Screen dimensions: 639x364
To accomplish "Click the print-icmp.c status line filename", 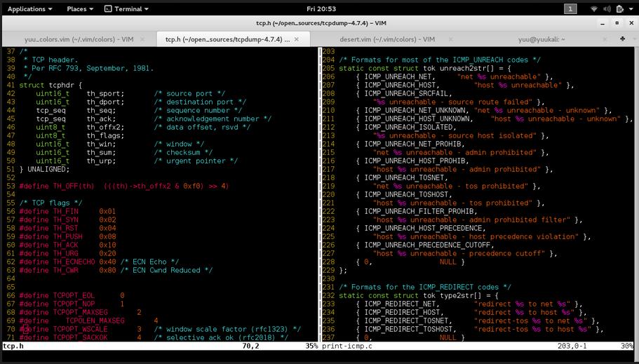I will [347, 346].
